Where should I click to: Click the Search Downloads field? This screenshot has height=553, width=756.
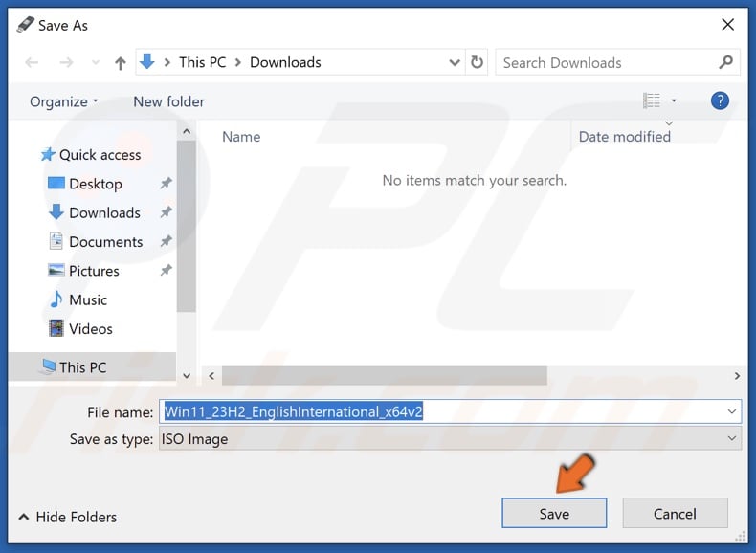617,62
